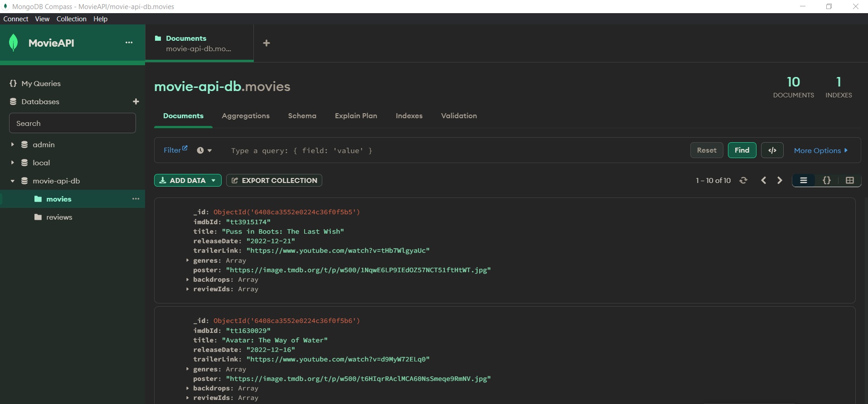Click the movie-api-db namespace title link
Image resolution: width=868 pixels, height=404 pixels.
(198, 87)
